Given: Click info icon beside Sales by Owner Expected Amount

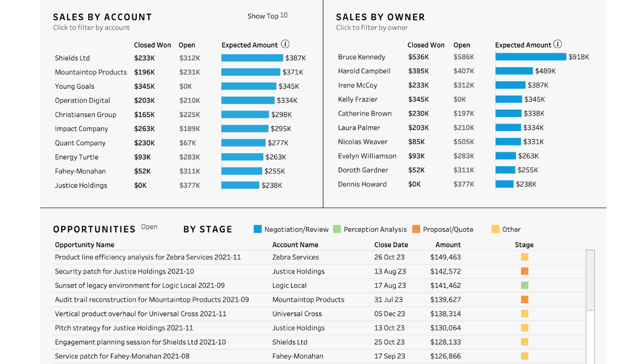Looking at the screenshot, I should pos(558,44).
